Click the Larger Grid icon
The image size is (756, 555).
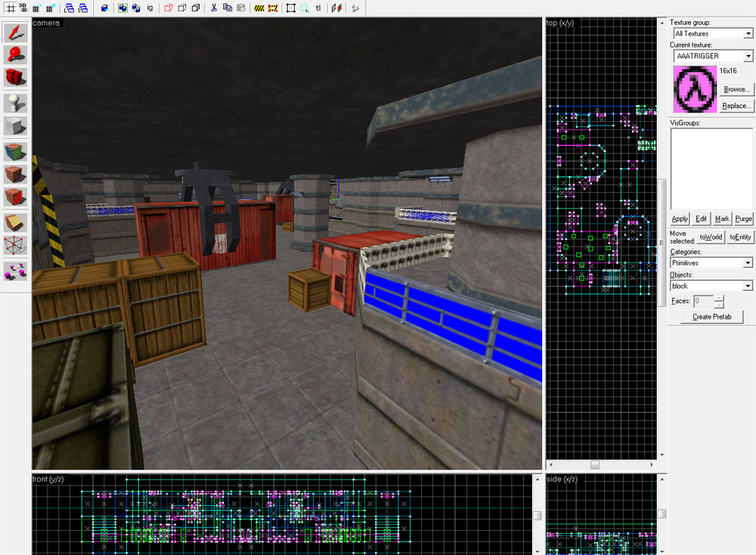click(50, 8)
